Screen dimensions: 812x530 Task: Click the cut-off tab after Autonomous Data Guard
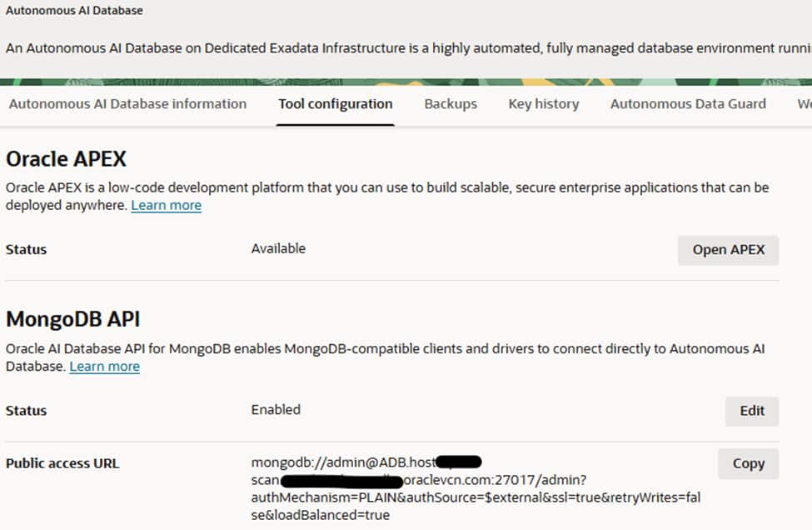pyautogui.click(x=804, y=104)
